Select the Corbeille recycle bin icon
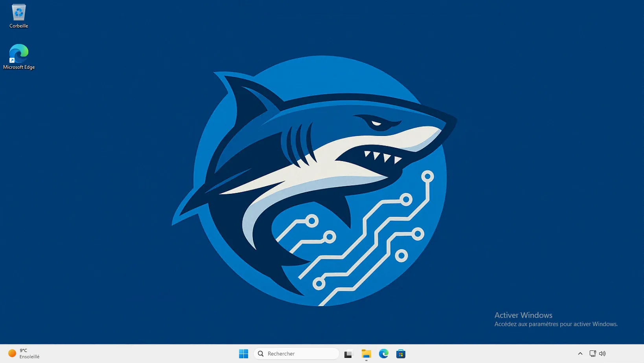Image resolution: width=644 pixels, height=363 pixels. click(18, 13)
